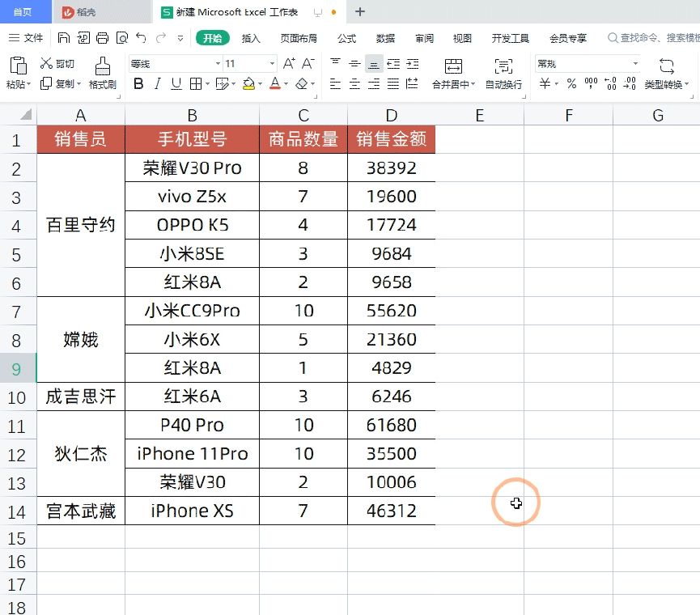Click the Type Conversion icon

pos(667,66)
